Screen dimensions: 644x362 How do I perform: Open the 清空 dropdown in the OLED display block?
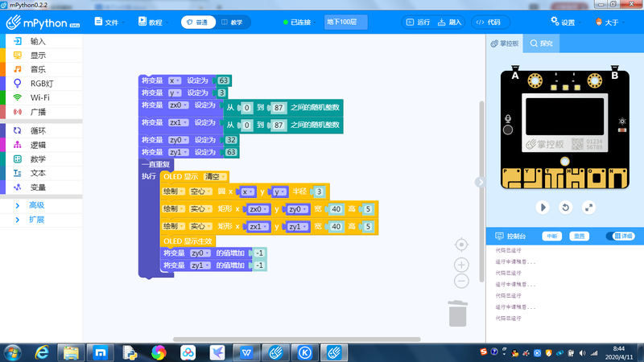pyautogui.click(x=217, y=176)
